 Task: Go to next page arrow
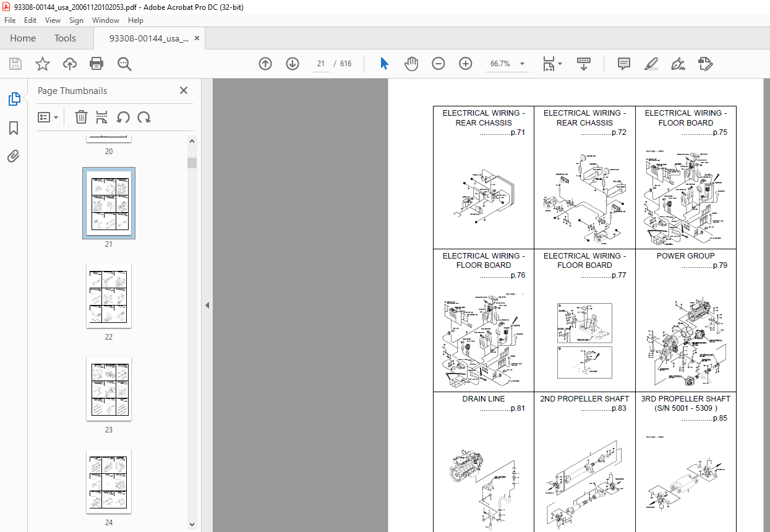coord(293,64)
